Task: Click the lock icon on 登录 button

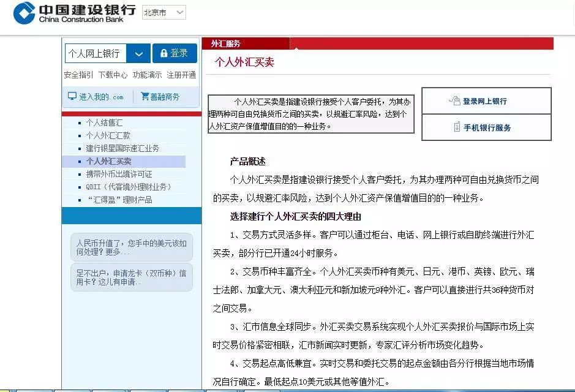Action: click(x=164, y=53)
